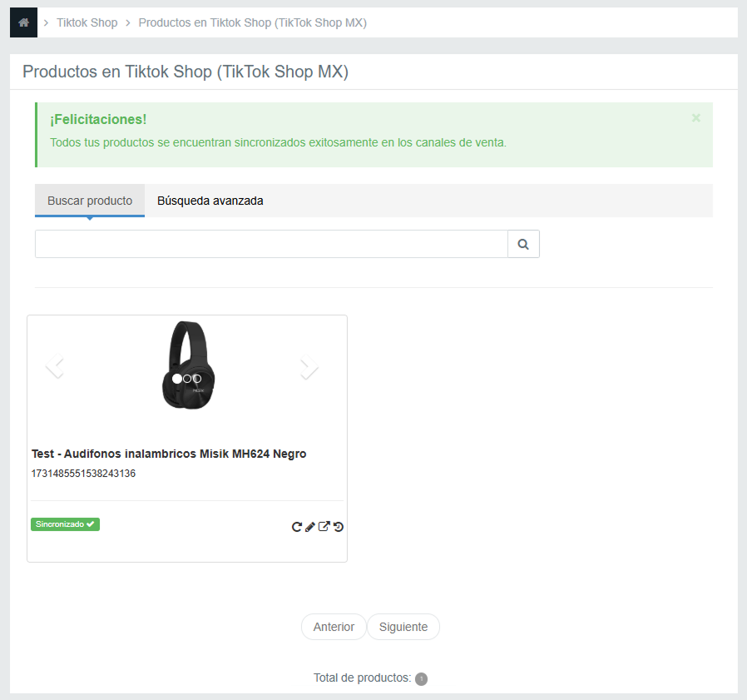747x700 pixels.
Task: Open the product in external link icon
Action: [x=324, y=526]
